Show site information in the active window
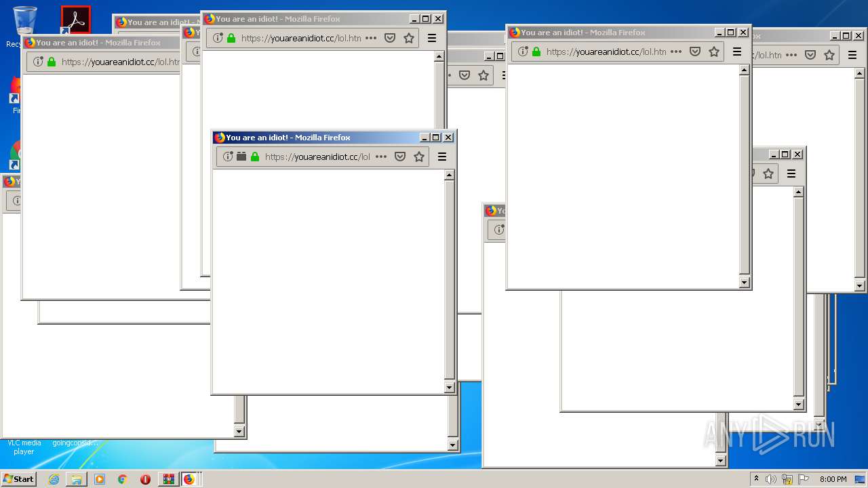868x488 pixels. [x=228, y=157]
